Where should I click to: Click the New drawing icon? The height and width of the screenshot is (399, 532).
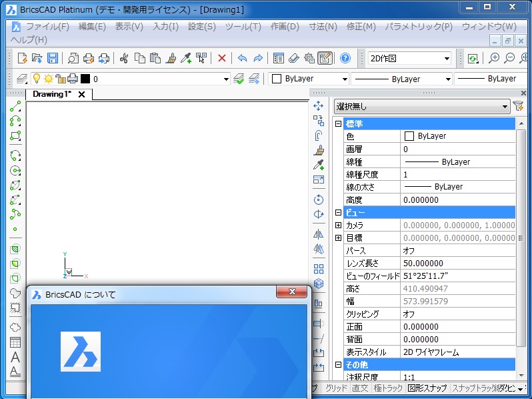coord(23,58)
